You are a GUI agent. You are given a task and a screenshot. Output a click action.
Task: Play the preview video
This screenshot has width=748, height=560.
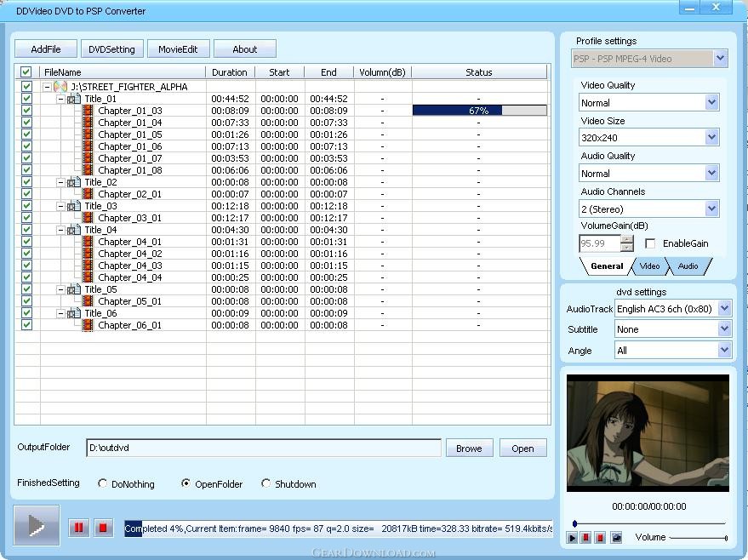point(572,538)
